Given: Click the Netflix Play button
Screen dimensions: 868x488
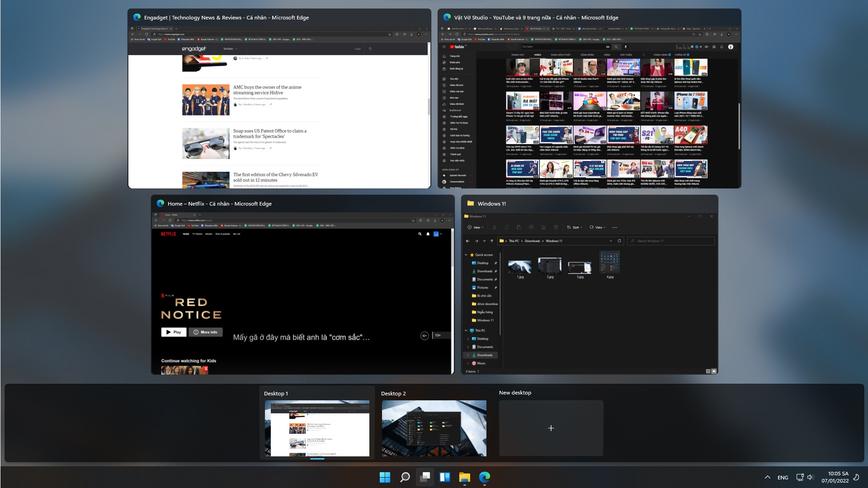Looking at the screenshot, I should coord(174,332).
